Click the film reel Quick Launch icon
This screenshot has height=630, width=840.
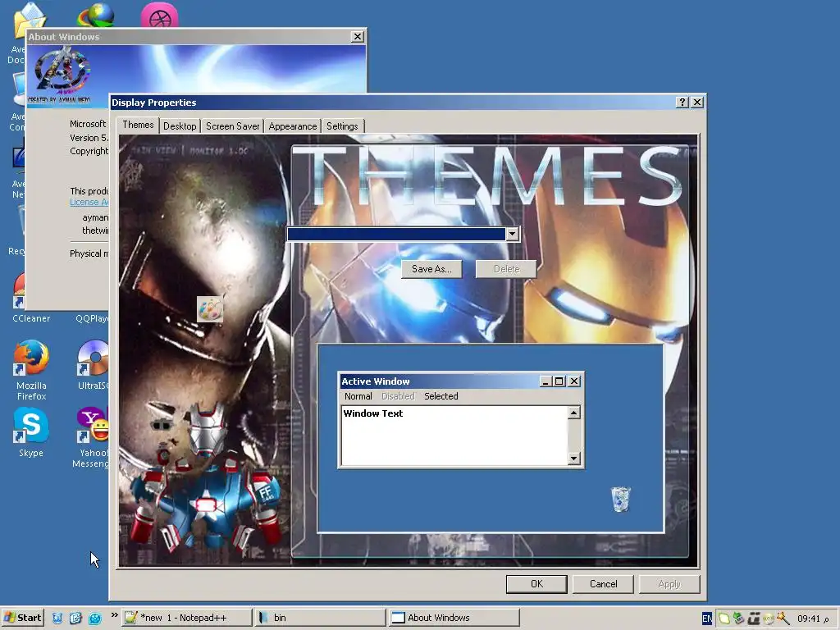click(95, 619)
